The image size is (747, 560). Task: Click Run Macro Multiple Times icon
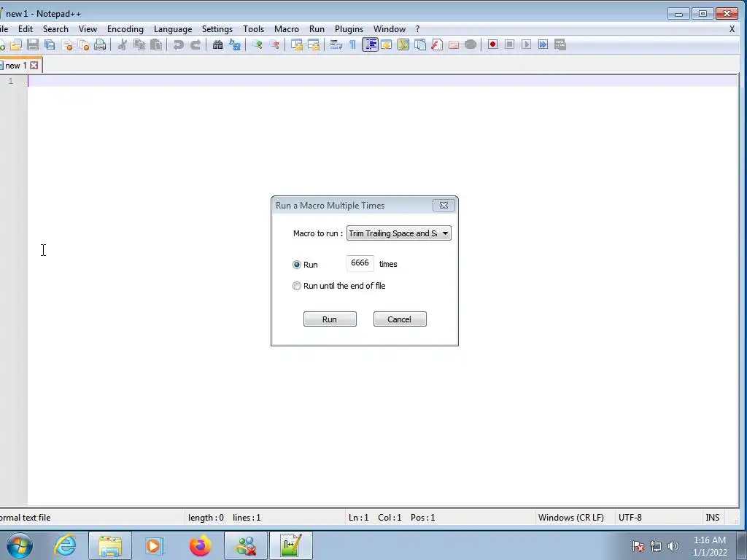click(543, 44)
